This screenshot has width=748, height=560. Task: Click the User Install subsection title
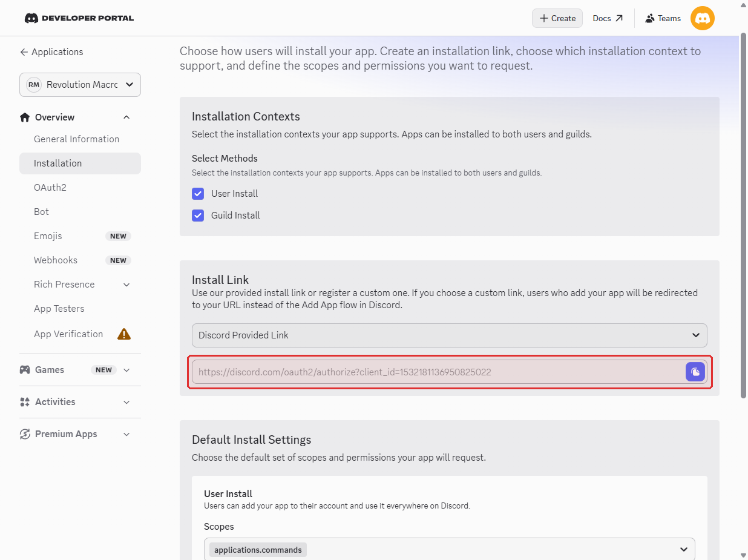(228, 494)
